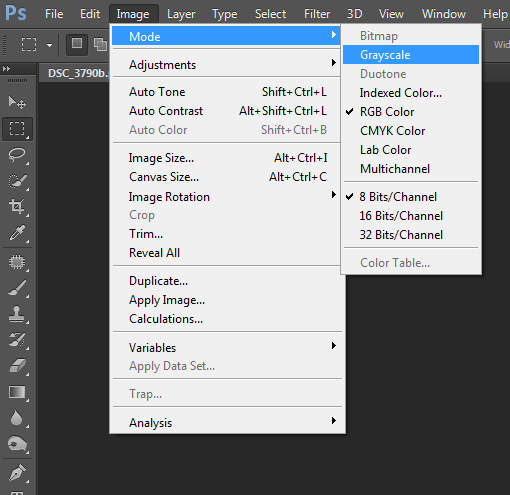Screen dimensions: 510x495
Task: Select the Lasso tool
Action: (x=17, y=155)
